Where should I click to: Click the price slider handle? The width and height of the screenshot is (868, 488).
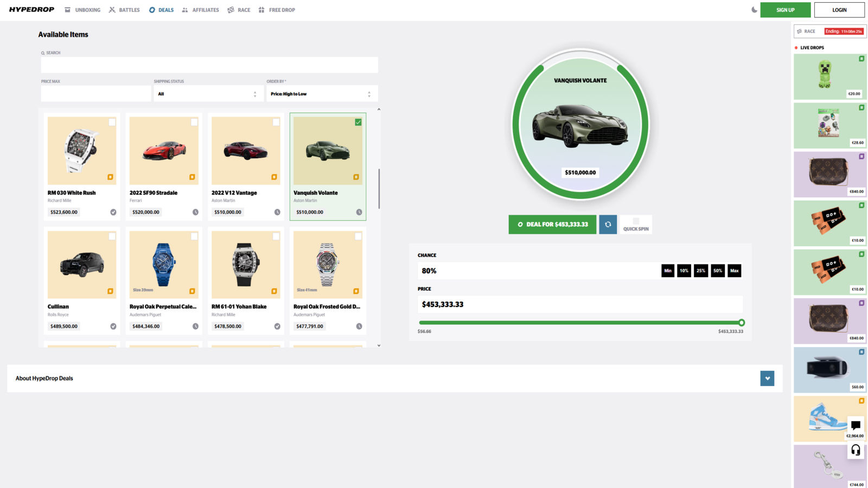742,323
